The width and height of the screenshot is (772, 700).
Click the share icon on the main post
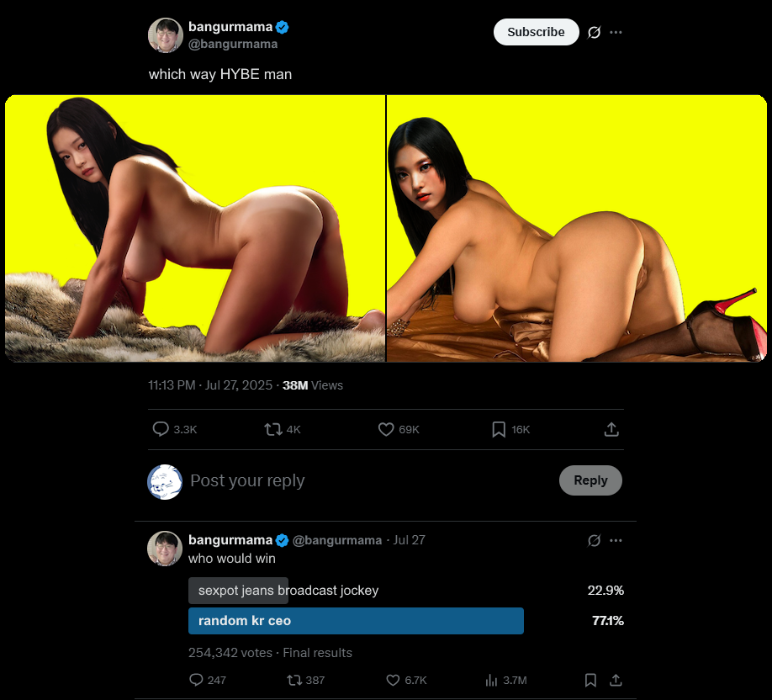coord(611,430)
